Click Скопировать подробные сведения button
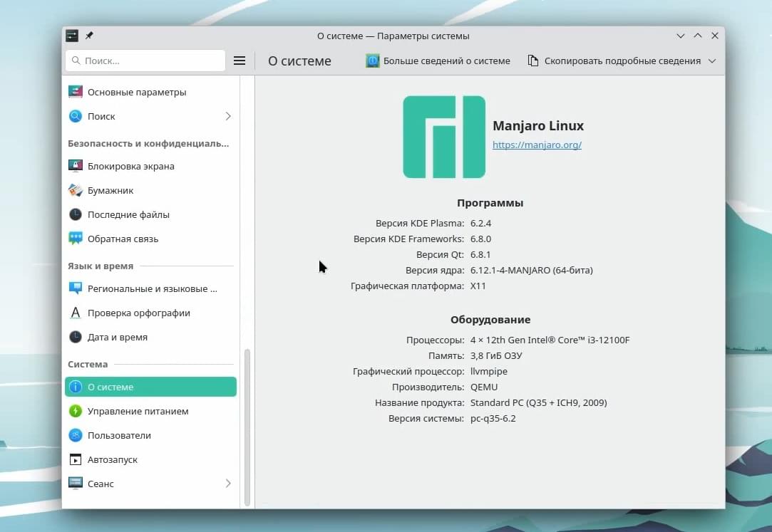Image resolution: width=772 pixels, height=532 pixels. [614, 61]
